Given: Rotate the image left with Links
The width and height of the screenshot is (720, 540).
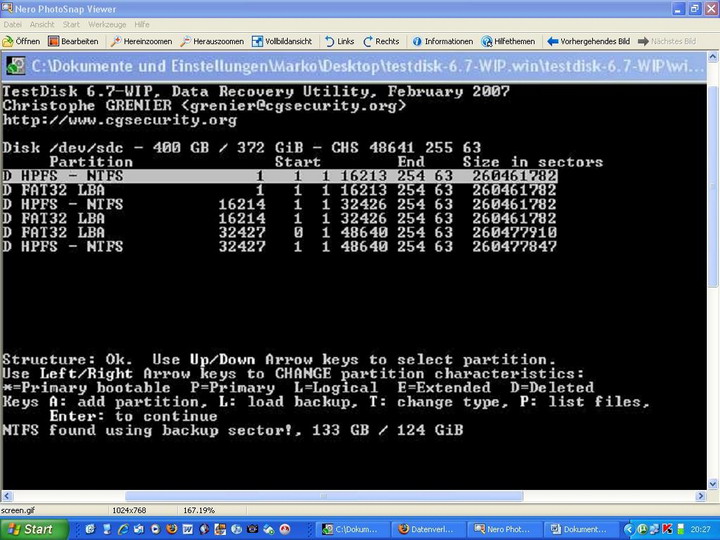Looking at the screenshot, I should pyautogui.click(x=340, y=41).
